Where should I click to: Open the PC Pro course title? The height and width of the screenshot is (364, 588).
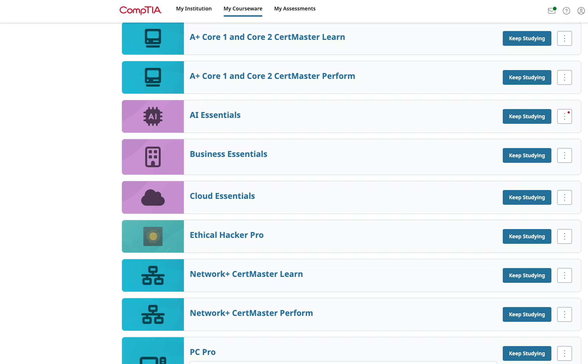coord(203,352)
